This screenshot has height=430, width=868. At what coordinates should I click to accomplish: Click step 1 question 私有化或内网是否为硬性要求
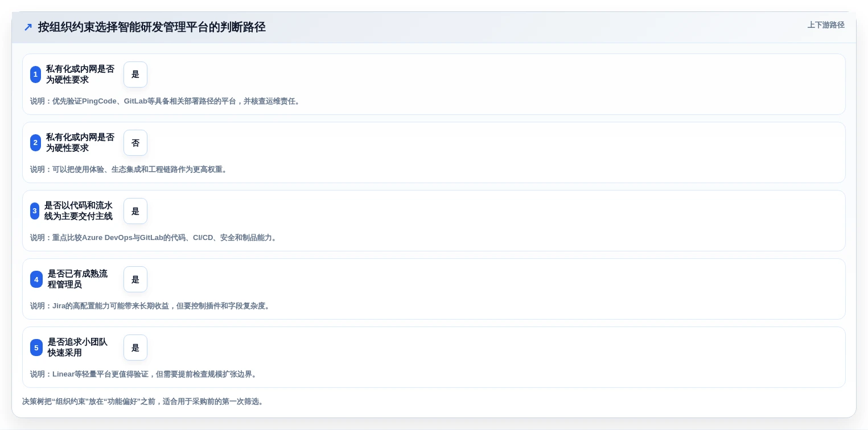80,75
